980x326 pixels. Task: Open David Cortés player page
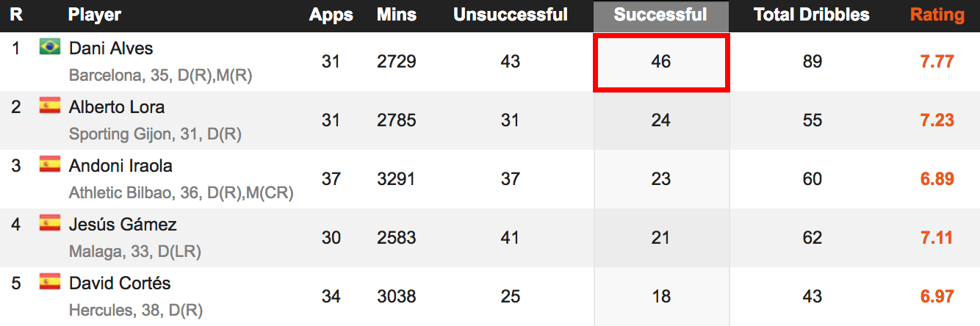pos(120,283)
